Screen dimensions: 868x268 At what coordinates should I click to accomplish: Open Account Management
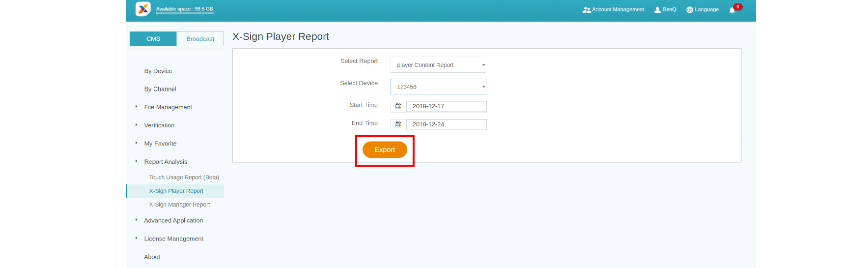(613, 10)
